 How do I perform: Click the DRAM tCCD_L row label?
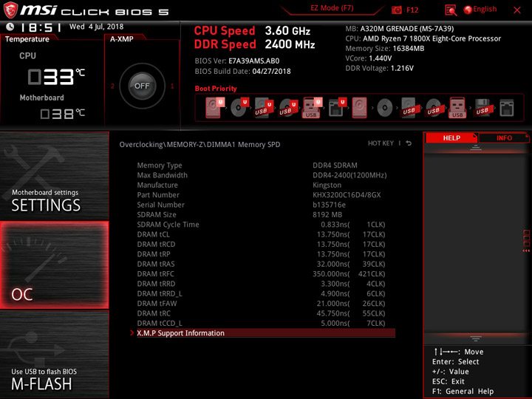click(x=160, y=323)
